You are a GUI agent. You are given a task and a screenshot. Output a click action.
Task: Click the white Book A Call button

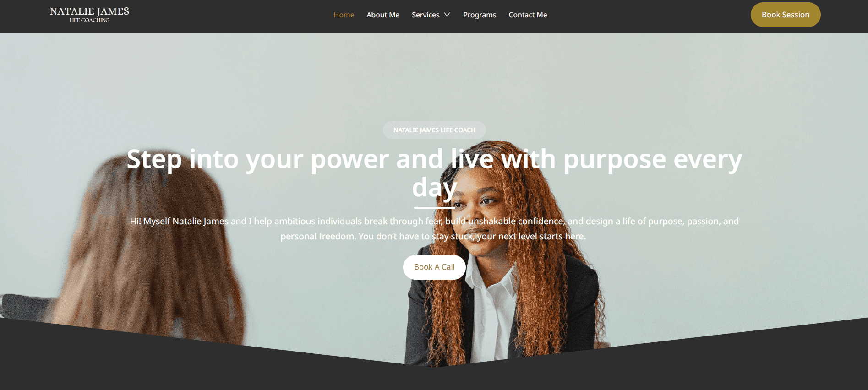click(434, 267)
